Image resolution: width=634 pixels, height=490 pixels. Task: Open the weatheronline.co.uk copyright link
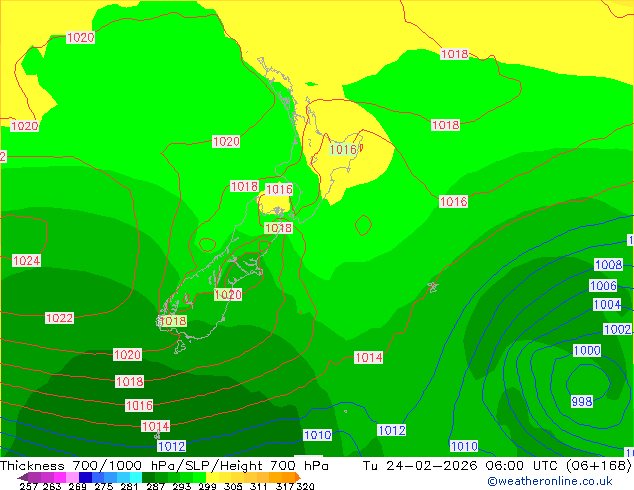pyautogui.click(x=550, y=481)
